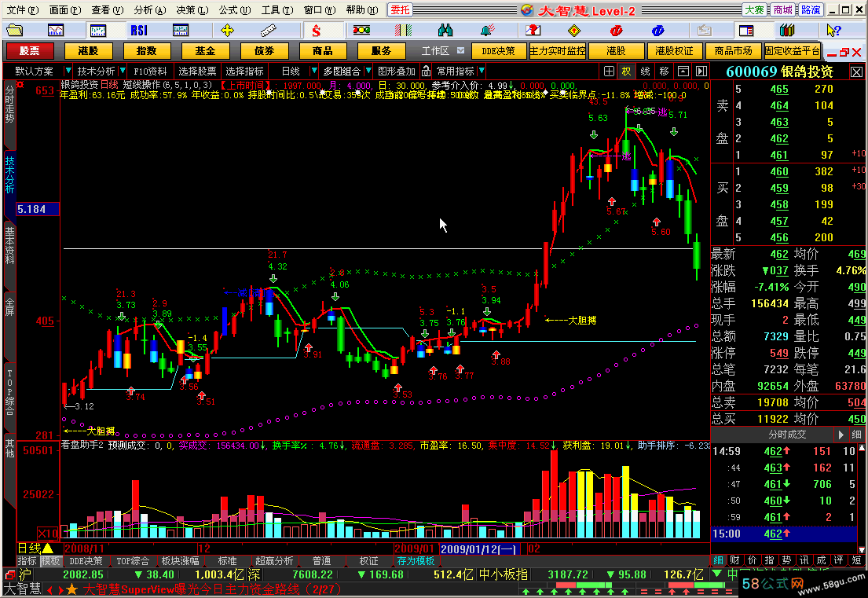
Task: Open the binoculars search tool
Action: click(x=445, y=30)
